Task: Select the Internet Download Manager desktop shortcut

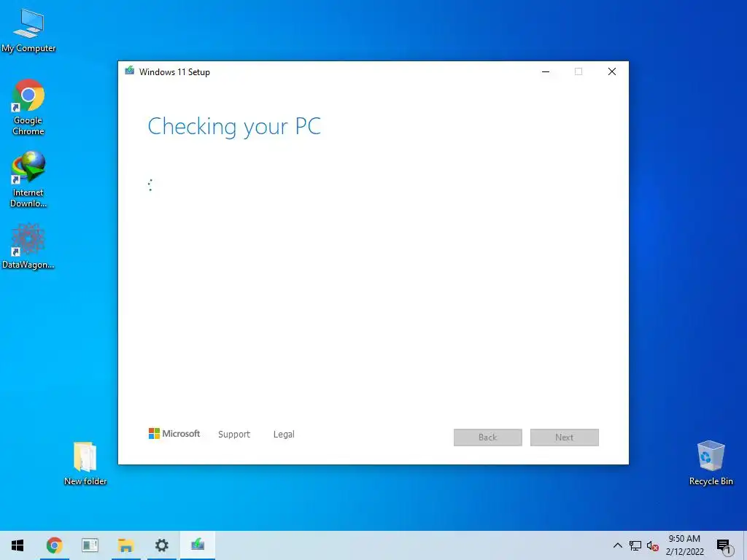Action: coord(28,179)
